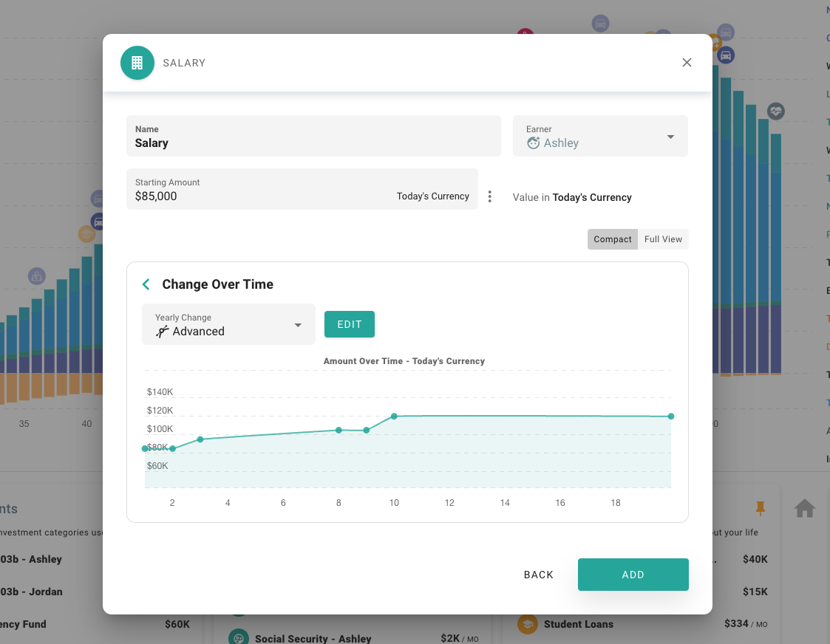Click the Social Security icon

tap(238, 637)
